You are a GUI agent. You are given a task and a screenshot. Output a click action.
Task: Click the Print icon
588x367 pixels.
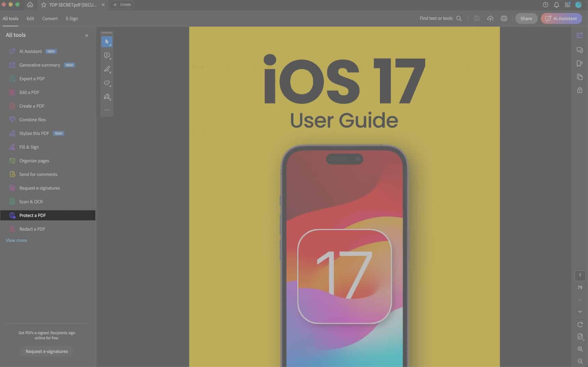[504, 18]
